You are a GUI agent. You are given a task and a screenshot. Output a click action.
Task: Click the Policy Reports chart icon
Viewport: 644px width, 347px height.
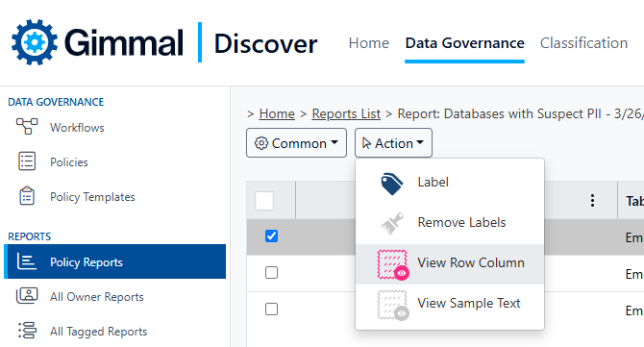coord(27,261)
